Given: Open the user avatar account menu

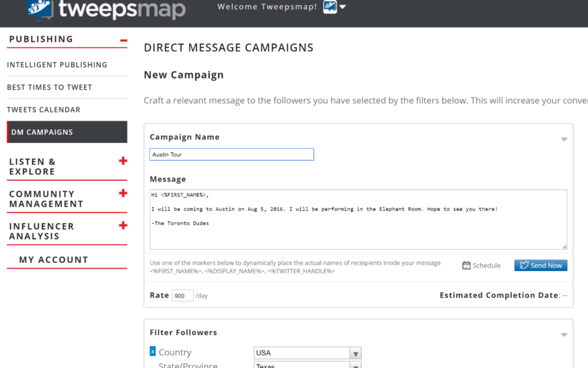Looking at the screenshot, I should coord(330,7).
